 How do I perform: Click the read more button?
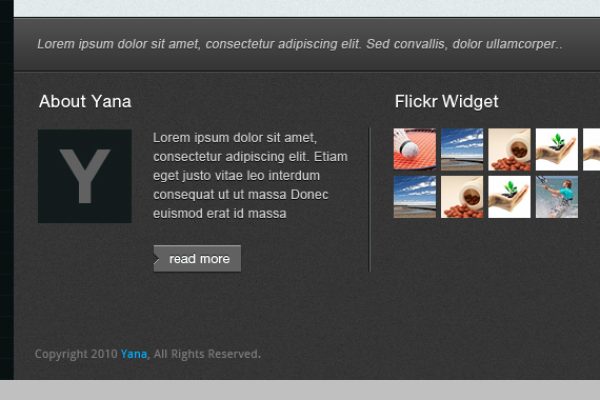click(x=197, y=258)
